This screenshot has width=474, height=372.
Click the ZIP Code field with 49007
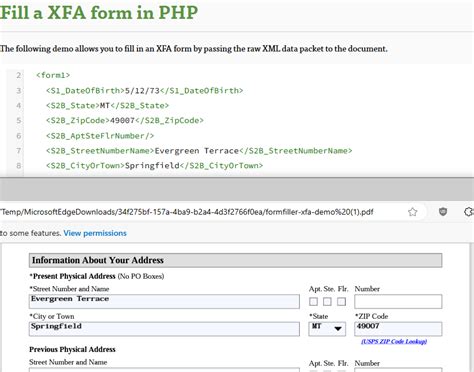point(398,329)
